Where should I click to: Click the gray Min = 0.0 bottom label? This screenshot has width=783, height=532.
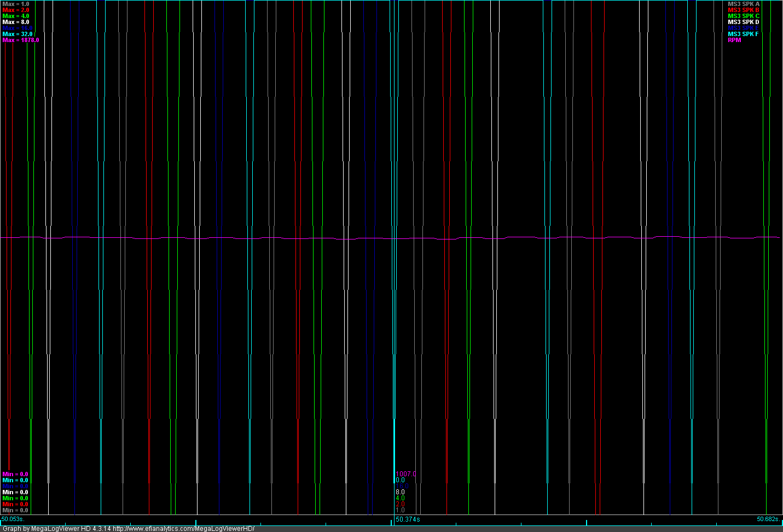click(15, 510)
